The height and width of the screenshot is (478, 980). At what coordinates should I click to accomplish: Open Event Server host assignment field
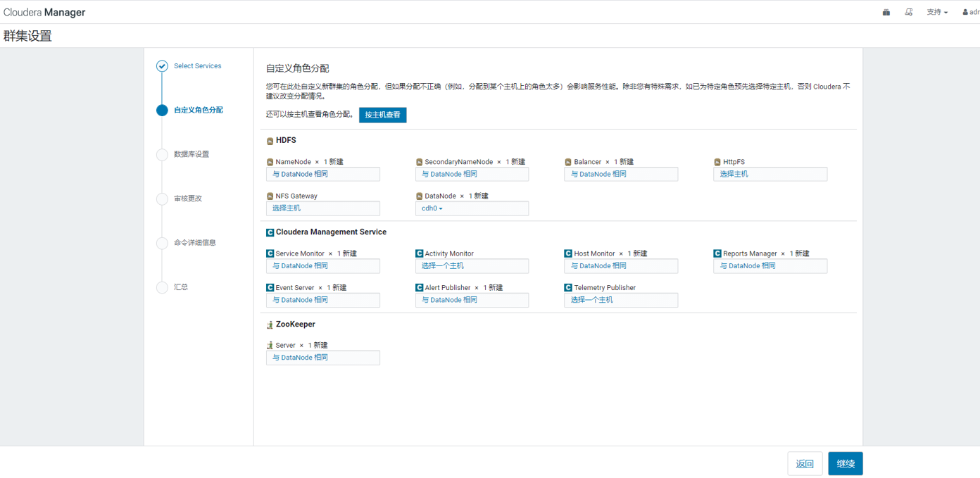click(x=323, y=300)
